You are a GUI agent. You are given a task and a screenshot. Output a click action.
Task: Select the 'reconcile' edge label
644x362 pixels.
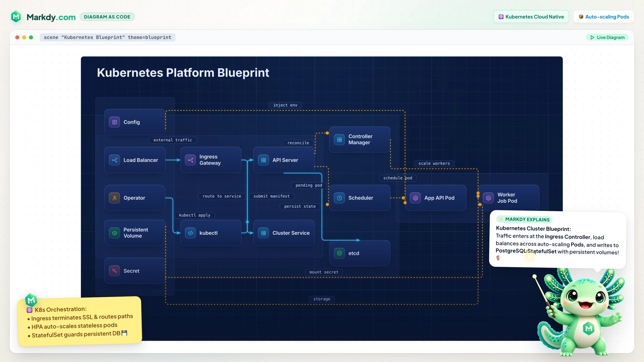298,143
